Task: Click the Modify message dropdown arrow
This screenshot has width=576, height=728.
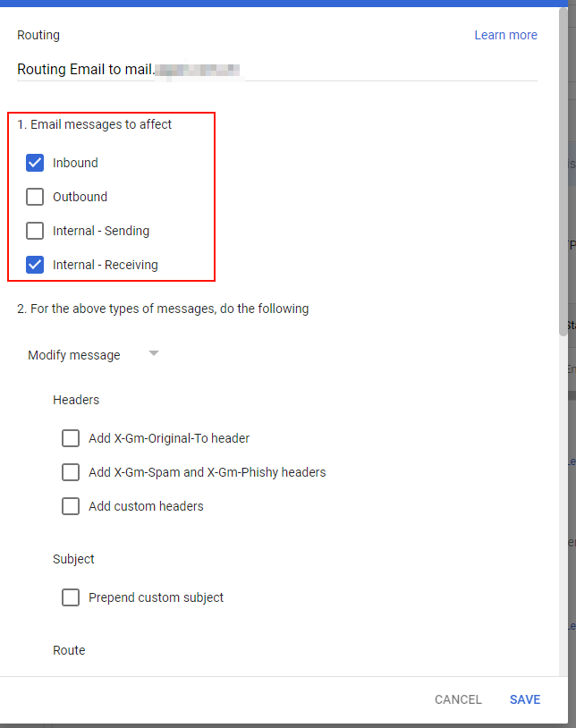Action: pos(153,354)
